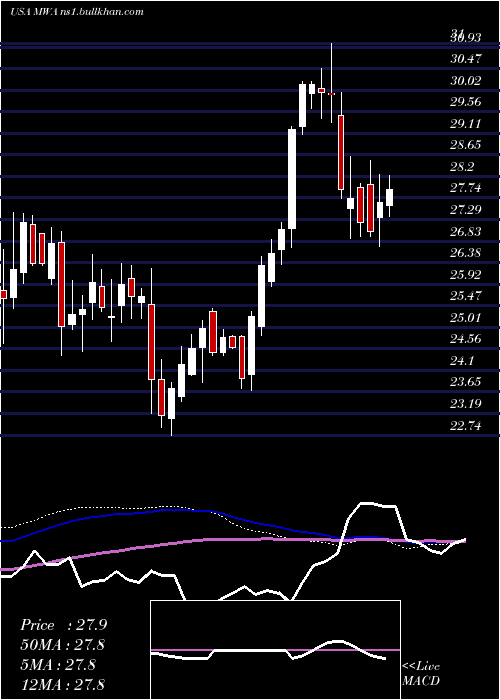Click the 25.47 price axis label
The width and height of the screenshot is (500, 700).
click(x=466, y=296)
